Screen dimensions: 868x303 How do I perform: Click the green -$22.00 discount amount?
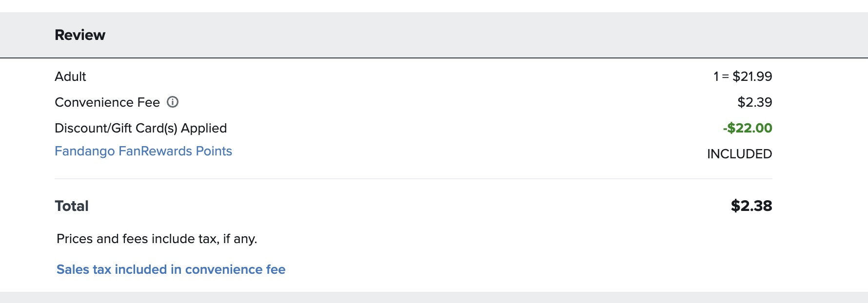click(747, 128)
